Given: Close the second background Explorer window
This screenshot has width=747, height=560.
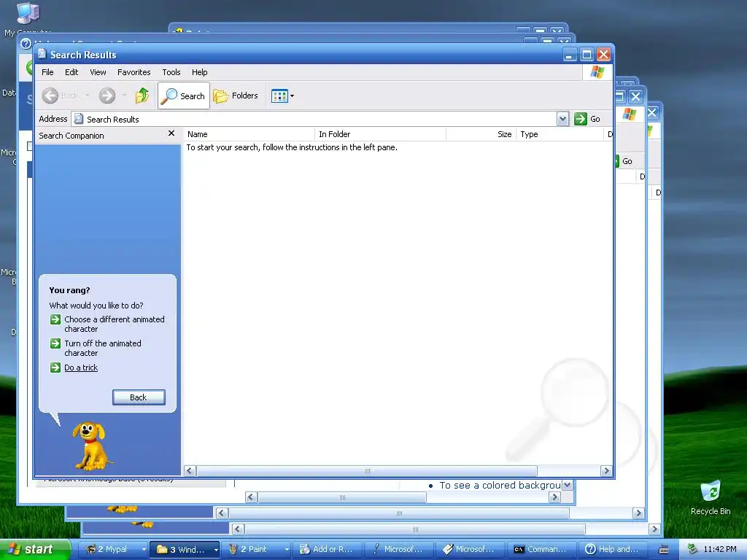Looking at the screenshot, I should [x=636, y=97].
